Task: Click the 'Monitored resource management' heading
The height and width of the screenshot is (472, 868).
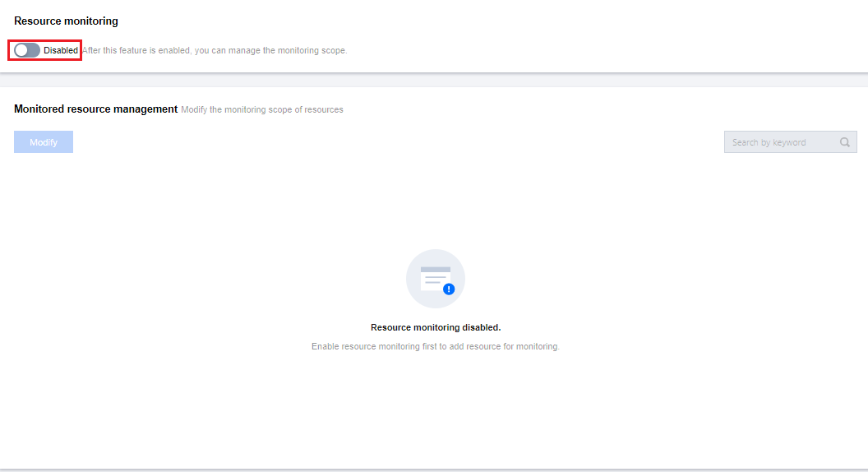Action: (x=96, y=109)
